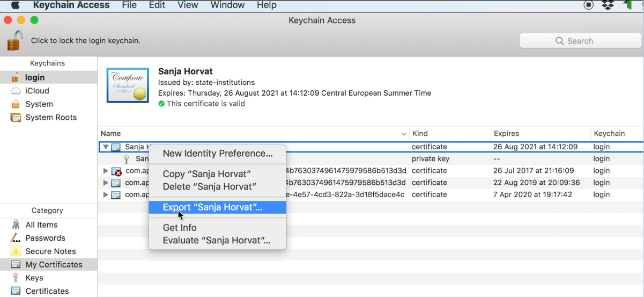Viewport: 644px width, 297px height.
Task: Click the certificate expiry date detail line
Action: pos(294,93)
